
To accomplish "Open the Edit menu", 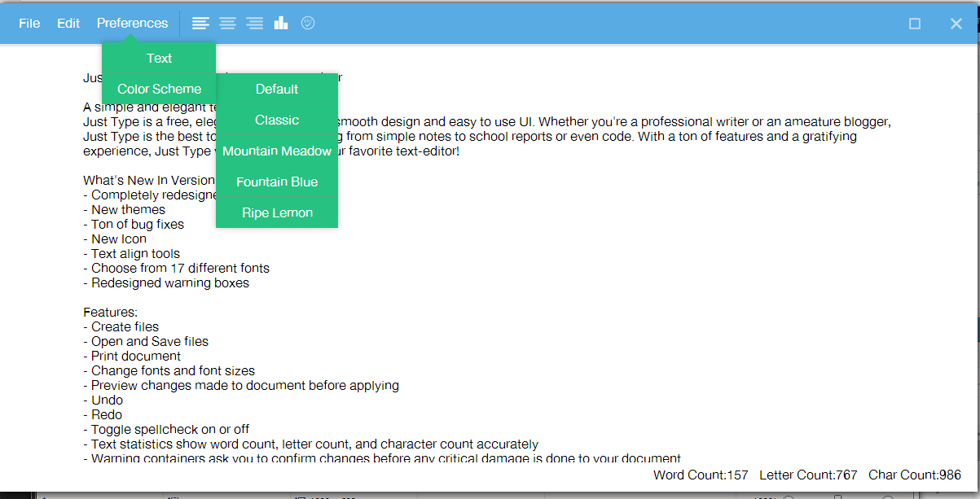I will click(x=68, y=23).
